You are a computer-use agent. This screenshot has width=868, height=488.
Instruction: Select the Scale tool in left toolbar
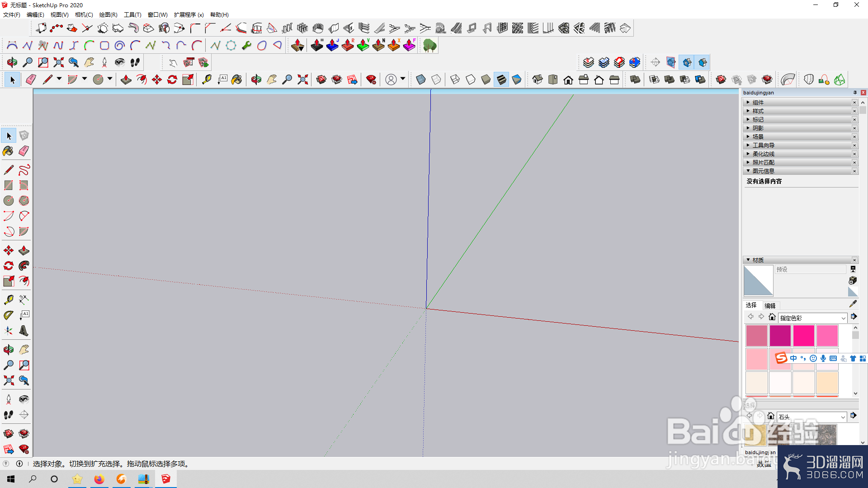(9, 281)
